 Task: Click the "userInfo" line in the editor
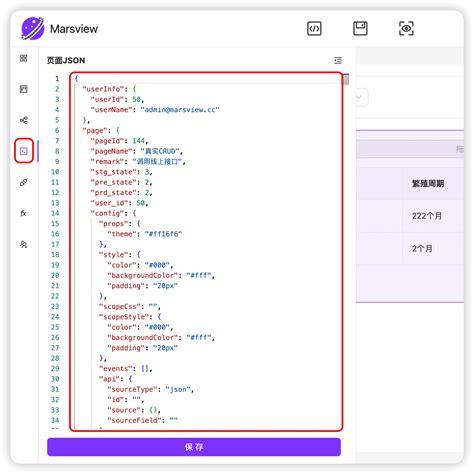tap(110, 89)
